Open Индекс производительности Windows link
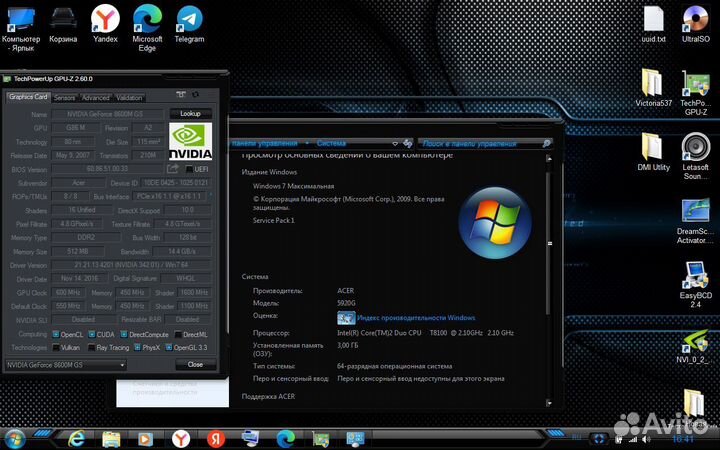Image resolution: width=720 pixels, height=450 pixels. 416,318
